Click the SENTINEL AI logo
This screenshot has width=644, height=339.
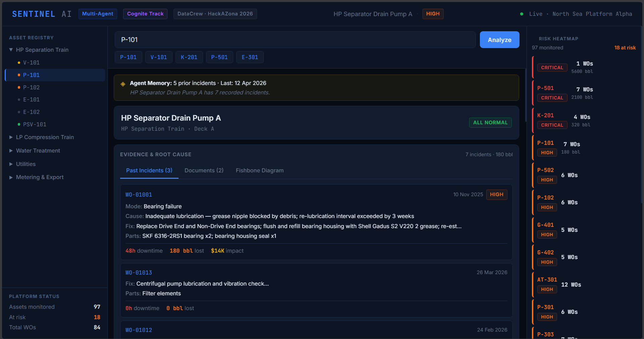(42, 14)
